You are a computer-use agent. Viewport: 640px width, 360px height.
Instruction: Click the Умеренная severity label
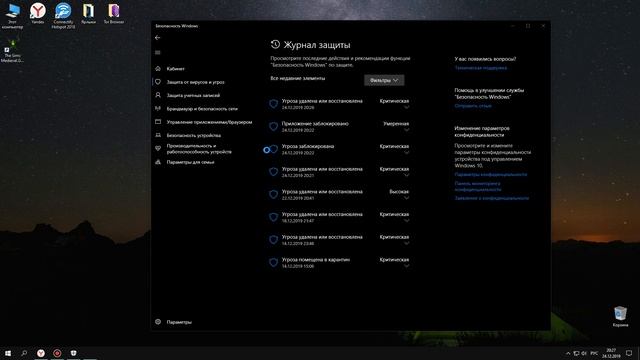tap(396, 124)
